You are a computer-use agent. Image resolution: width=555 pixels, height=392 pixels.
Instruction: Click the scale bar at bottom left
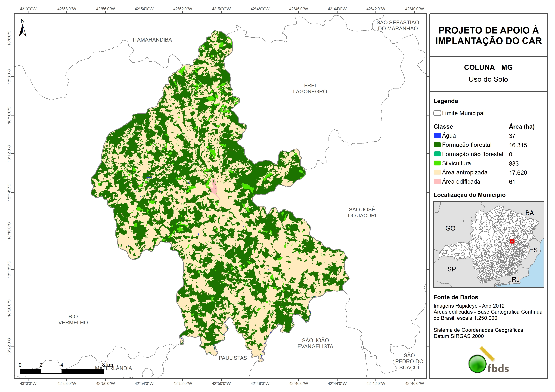tap(62, 371)
